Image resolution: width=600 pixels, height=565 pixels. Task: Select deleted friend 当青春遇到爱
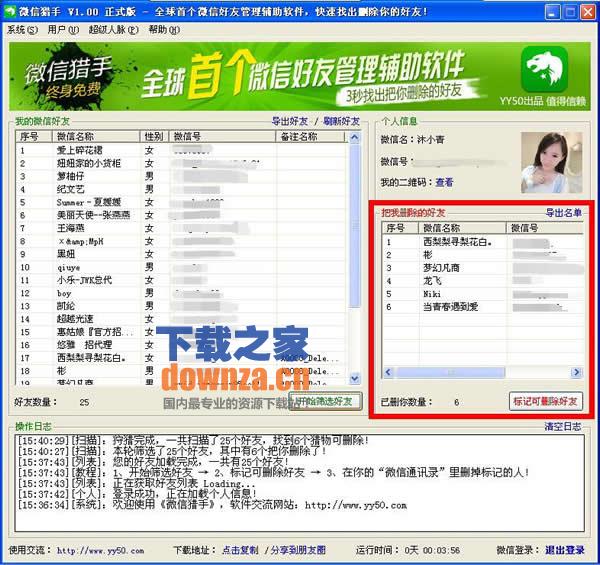[483, 307]
